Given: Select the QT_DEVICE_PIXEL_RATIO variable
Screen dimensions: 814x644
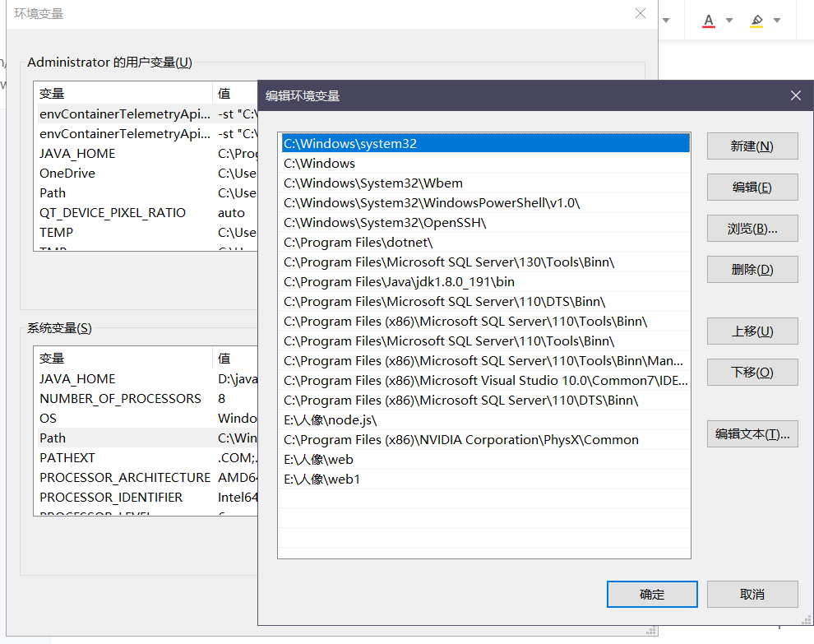Looking at the screenshot, I should click(x=146, y=212).
